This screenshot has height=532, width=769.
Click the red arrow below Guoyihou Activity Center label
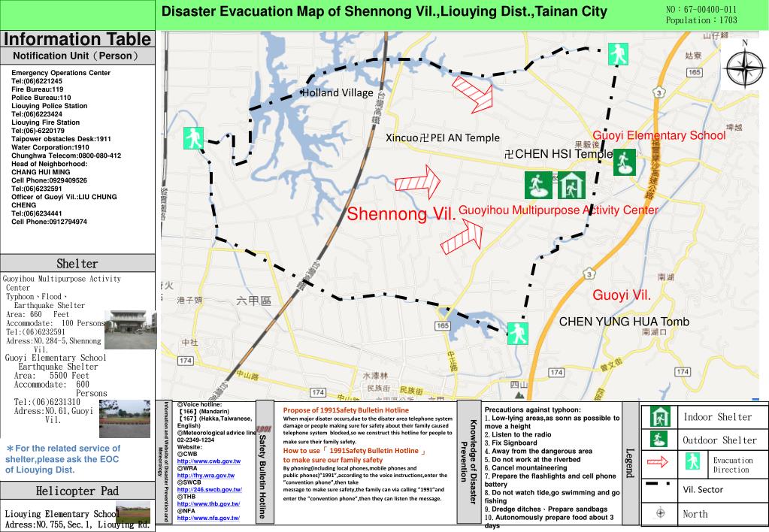click(x=462, y=237)
